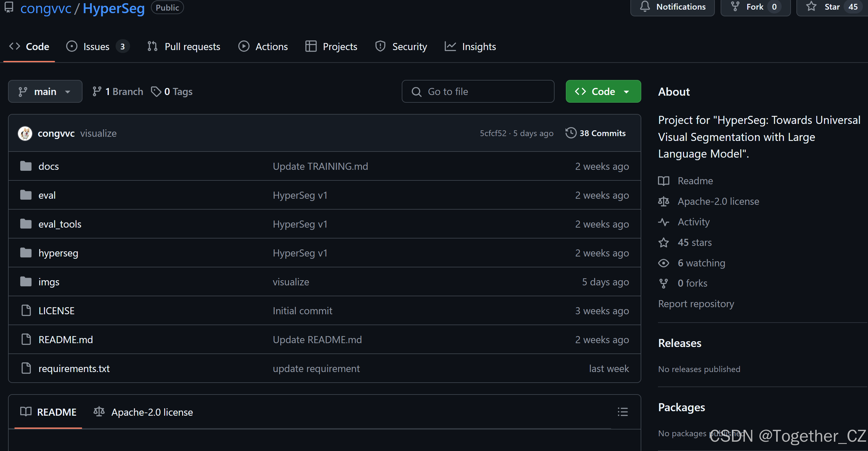
Task: Click the eye icon beside 6 watching
Action: [x=663, y=263]
